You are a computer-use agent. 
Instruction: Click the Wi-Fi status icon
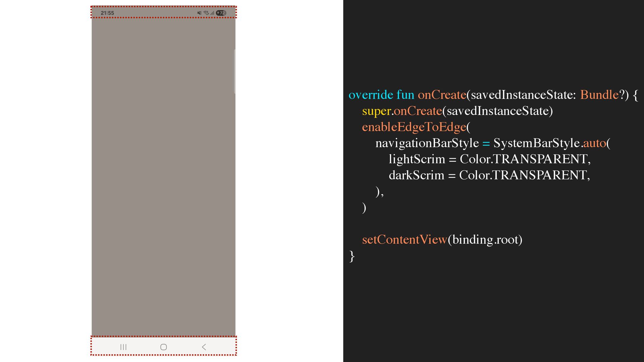pos(206,13)
